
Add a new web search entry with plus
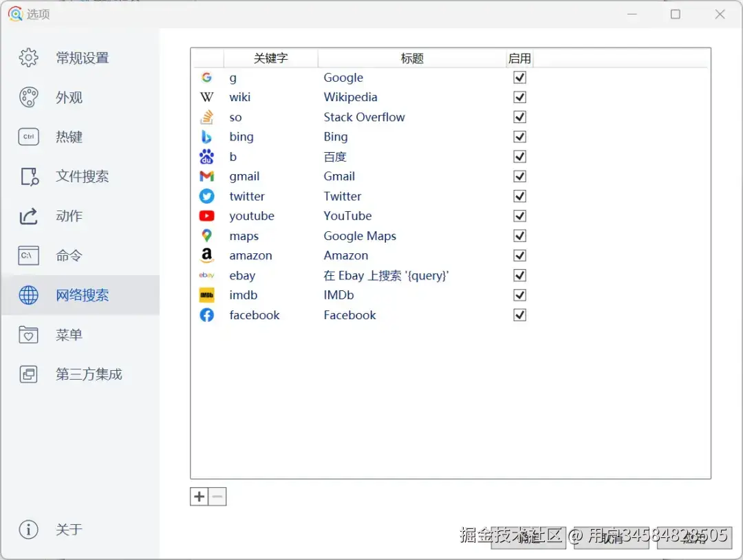(x=199, y=497)
